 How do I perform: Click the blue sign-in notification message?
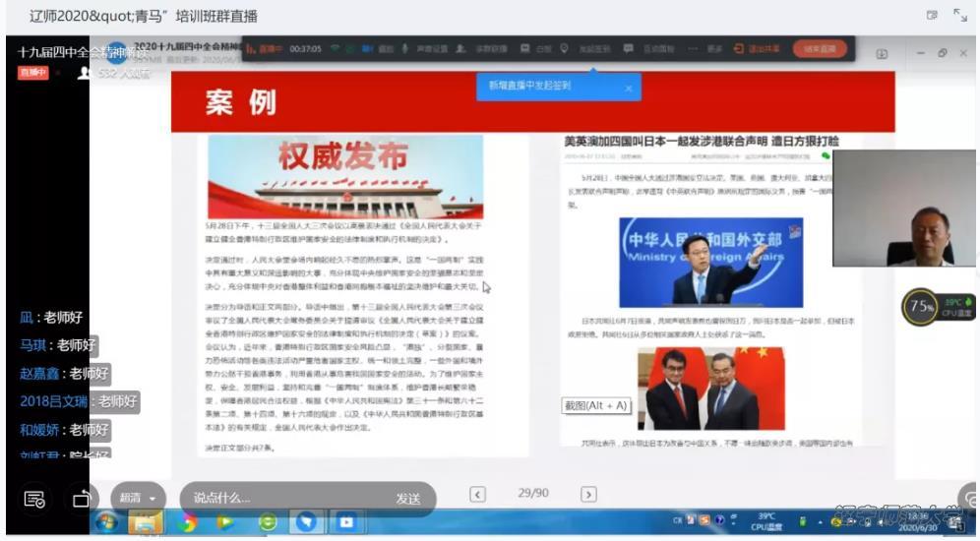pyautogui.click(x=529, y=86)
